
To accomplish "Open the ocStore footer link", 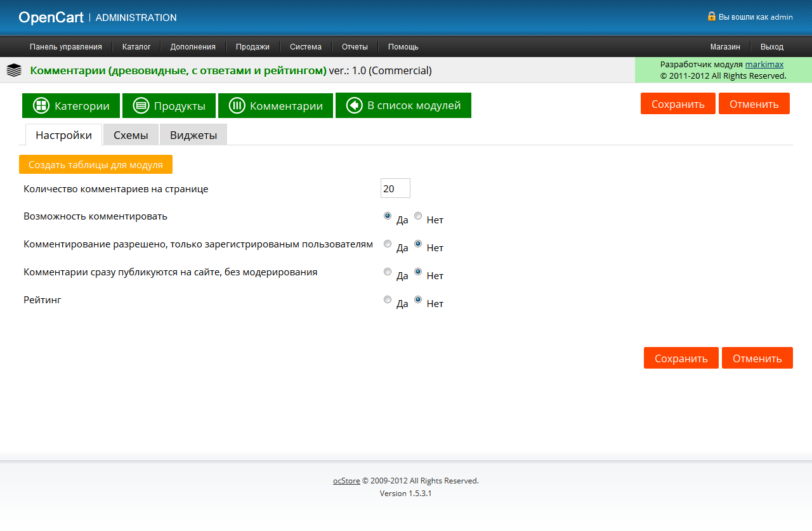I will [x=346, y=481].
